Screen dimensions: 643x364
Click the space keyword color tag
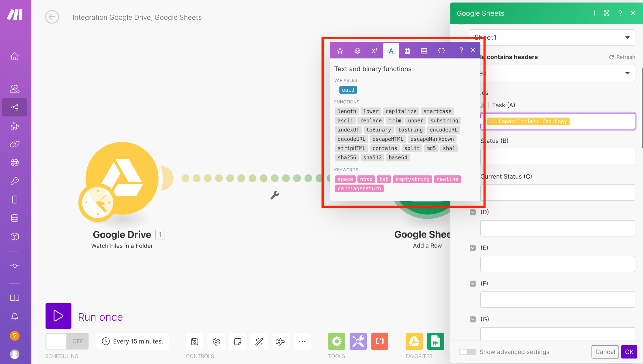[x=345, y=179]
